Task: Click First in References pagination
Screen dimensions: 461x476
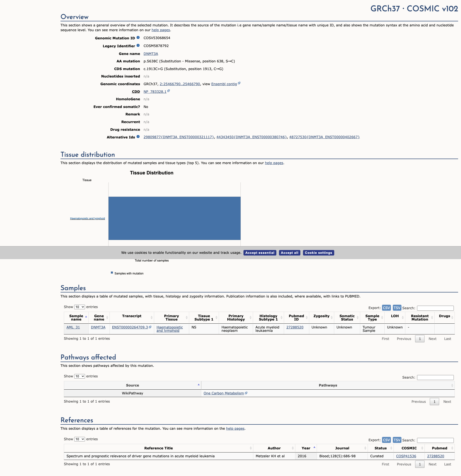Action: tap(385, 464)
